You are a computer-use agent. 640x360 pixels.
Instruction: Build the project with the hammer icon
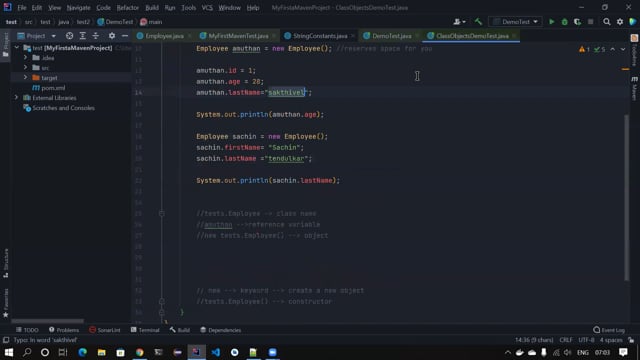(x=478, y=22)
